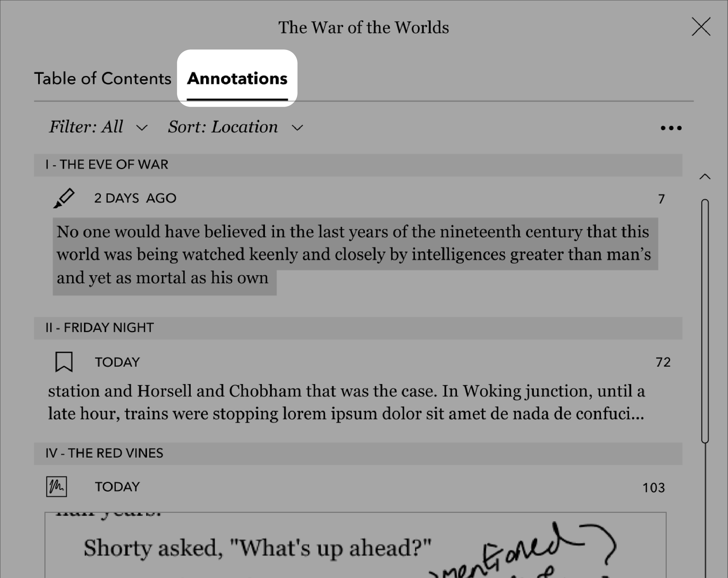The width and height of the screenshot is (728, 578).
Task: Select the Annotations tab
Action: coord(237,77)
